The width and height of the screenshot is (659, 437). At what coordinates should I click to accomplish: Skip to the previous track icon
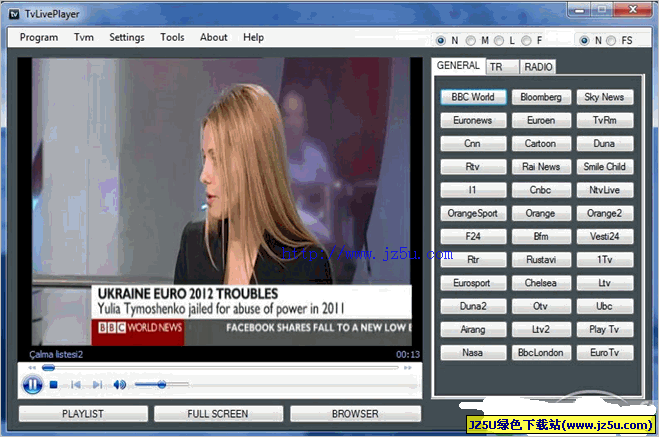click(76, 384)
